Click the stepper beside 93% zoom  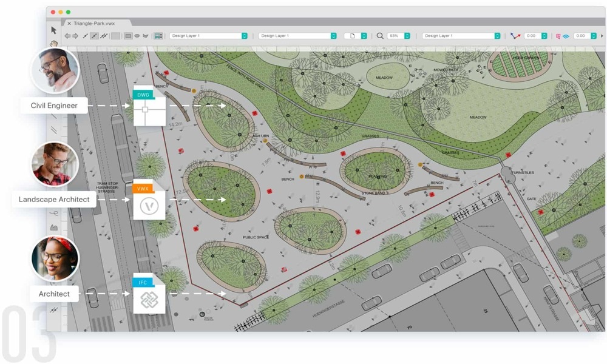click(407, 36)
